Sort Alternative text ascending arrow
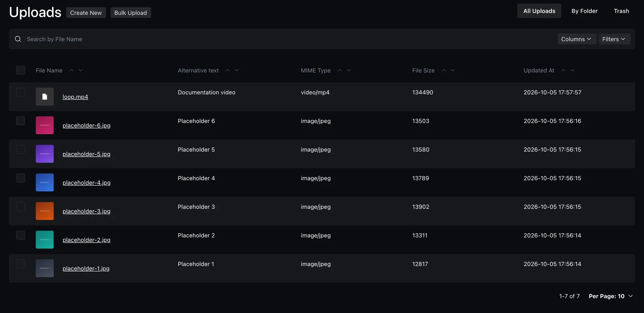 click(227, 70)
